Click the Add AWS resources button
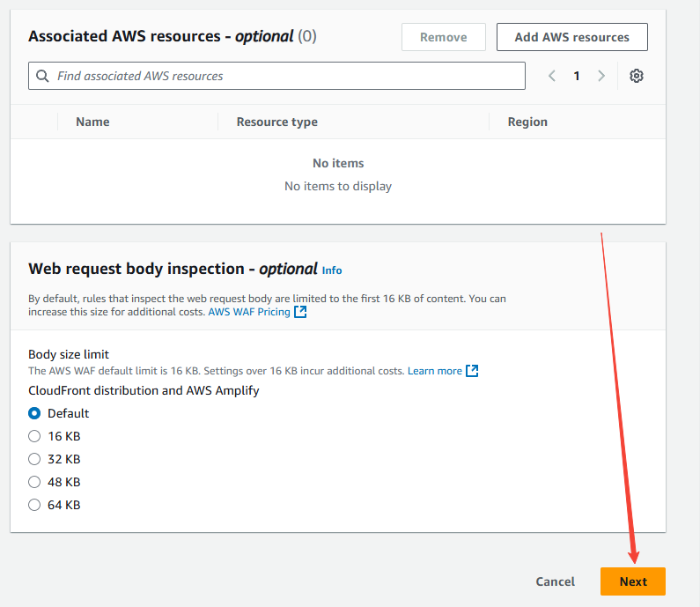 571,37
